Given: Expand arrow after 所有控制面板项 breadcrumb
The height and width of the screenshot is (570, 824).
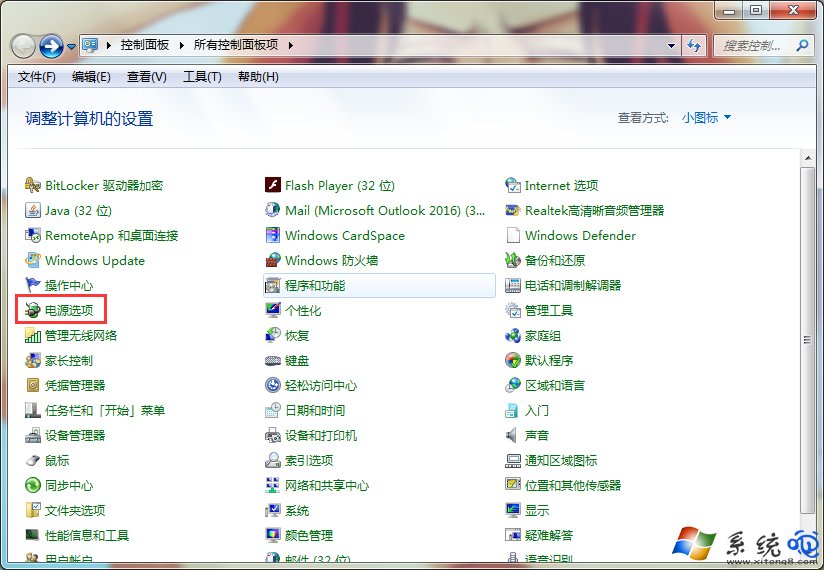Looking at the screenshot, I should (x=291, y=45).
